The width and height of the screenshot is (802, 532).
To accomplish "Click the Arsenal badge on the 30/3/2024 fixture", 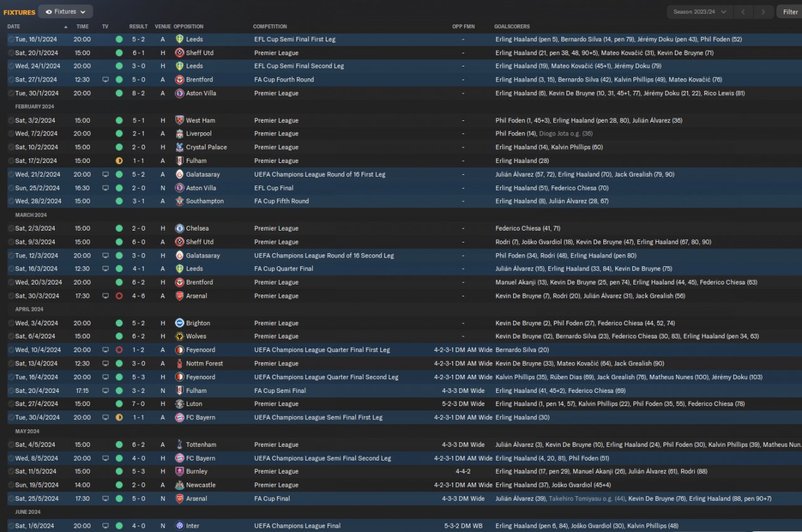I will click(180, 296).
